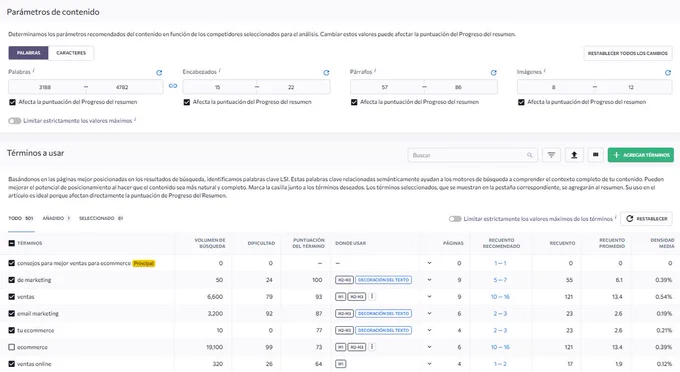Select the Todo 501 tab

pos(21,219)
